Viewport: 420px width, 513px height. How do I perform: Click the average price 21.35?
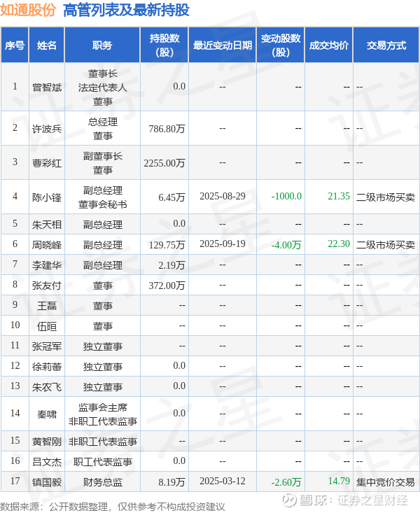339,196
